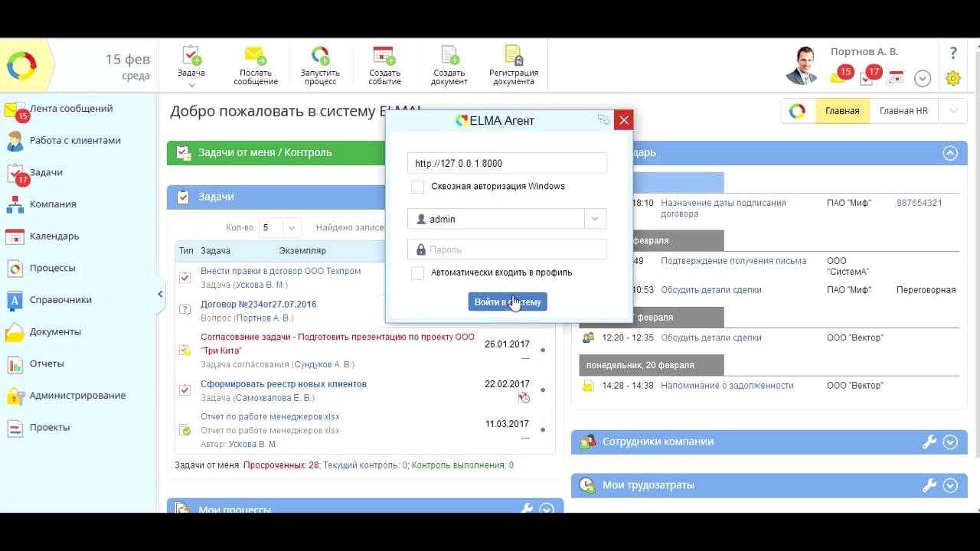Click the tasks badge 17 in header
The height and width of the screenshot is (551, 980).
[x=871, y=75]
